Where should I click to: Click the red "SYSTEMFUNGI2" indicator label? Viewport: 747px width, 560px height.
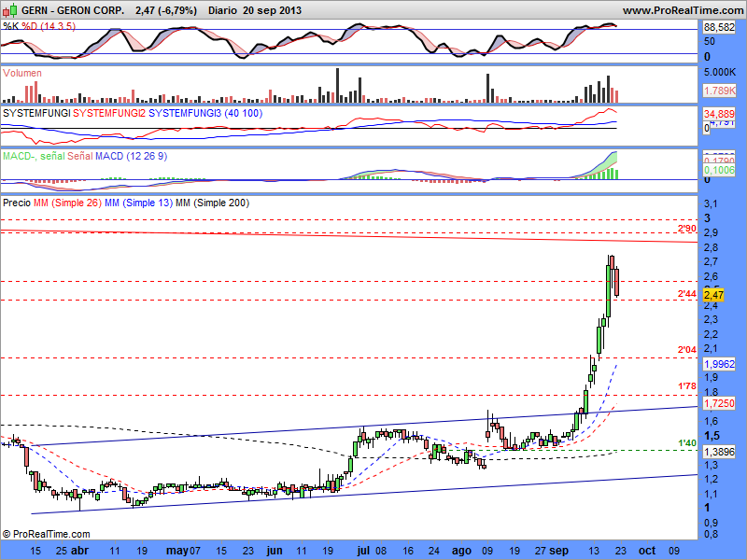tap(109, 113)
